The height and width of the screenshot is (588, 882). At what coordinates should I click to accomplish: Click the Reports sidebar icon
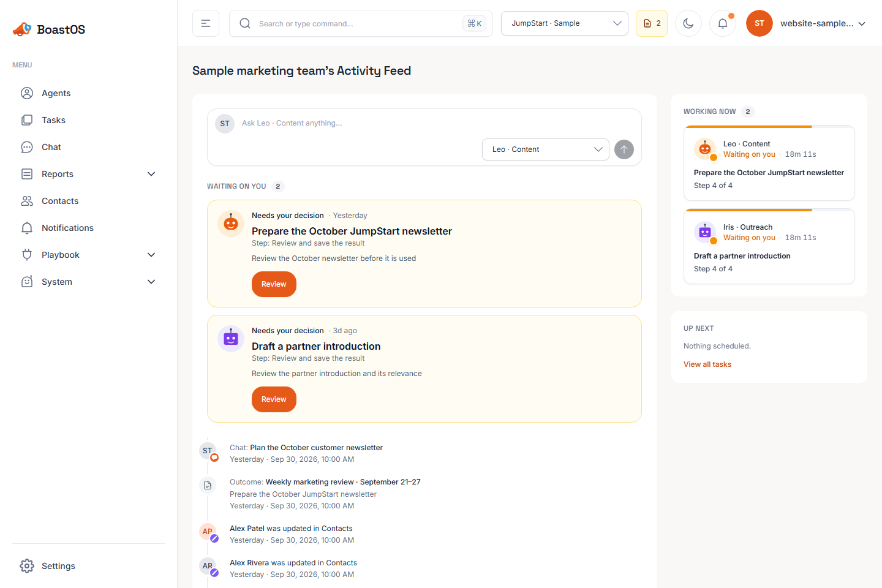[27, 174]
